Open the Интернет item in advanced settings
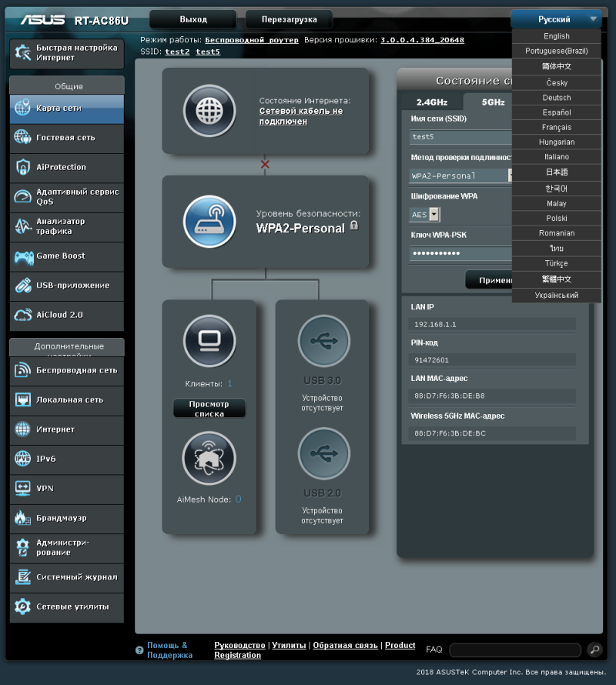The height and width of the screenshot is (685, 616). [67, 429]
